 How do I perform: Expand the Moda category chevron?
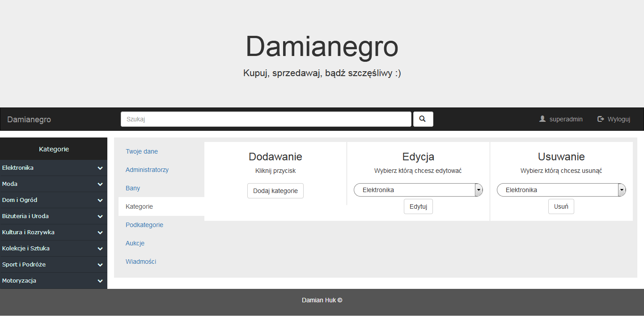pyautogui.click(x=100, y=184)
